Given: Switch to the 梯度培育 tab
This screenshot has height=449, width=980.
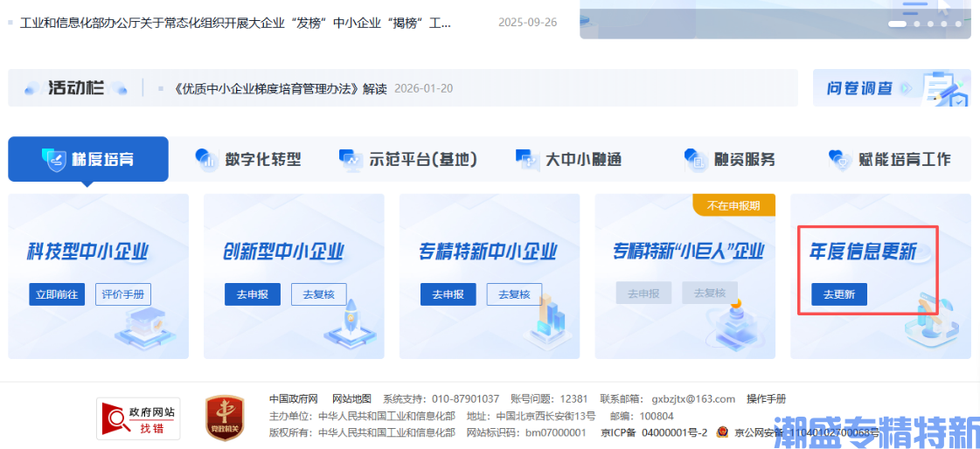Looking at the screenshot, I should 88,159.
